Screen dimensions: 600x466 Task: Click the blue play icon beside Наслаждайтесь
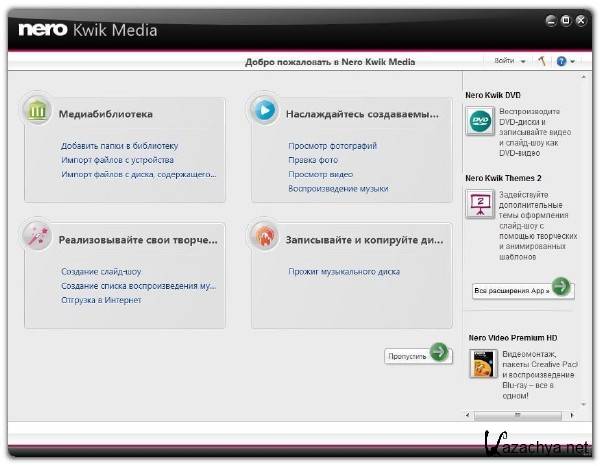pyautogui.click(x=266, y=111)
